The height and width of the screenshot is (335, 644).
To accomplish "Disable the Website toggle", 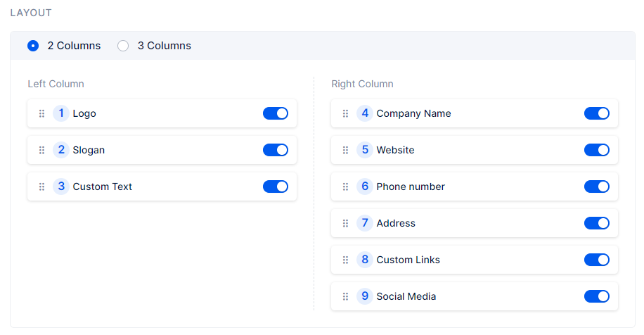I will 597,150.
